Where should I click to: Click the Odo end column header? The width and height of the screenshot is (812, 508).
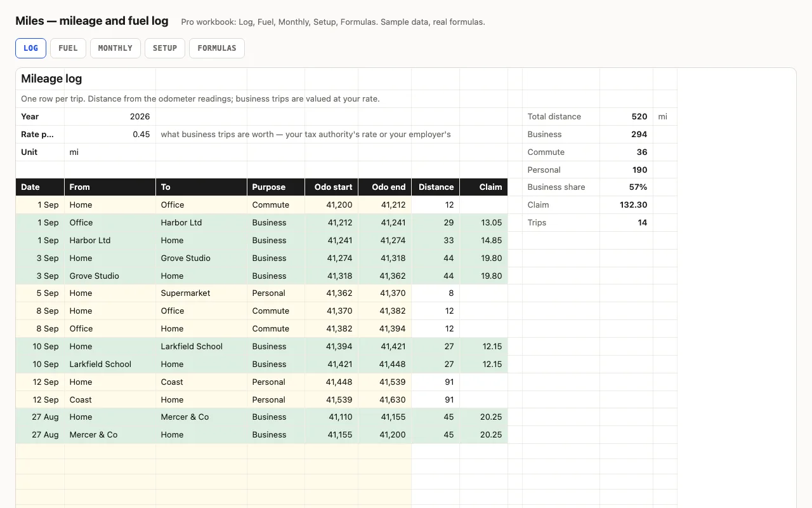tap(385, 187)
